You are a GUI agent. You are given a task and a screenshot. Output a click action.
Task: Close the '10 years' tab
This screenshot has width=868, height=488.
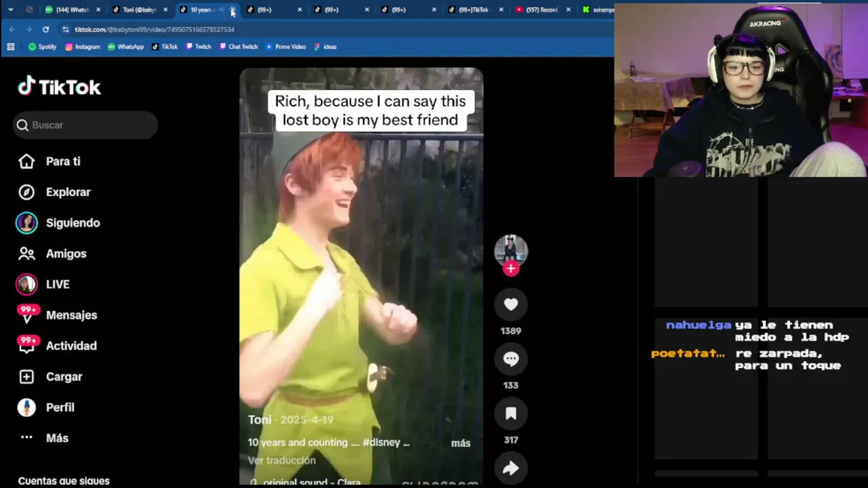(x=233, y=9)
